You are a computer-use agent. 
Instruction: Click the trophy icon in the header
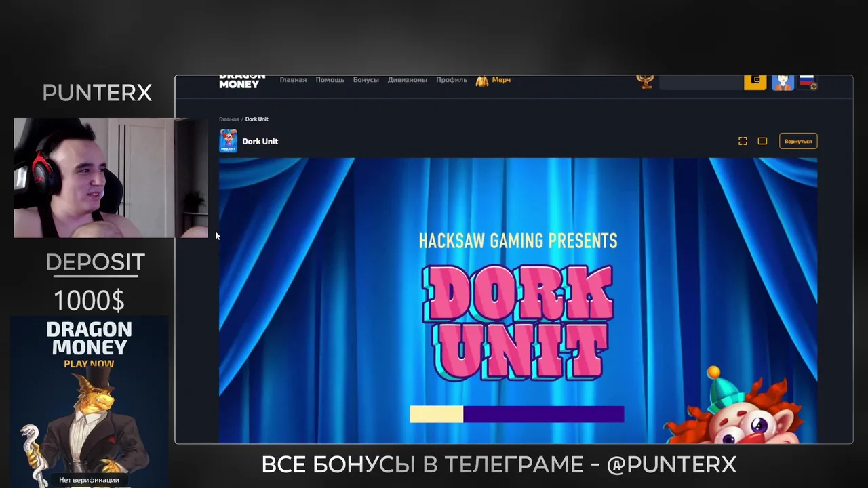pyautogui.click(x=645, y=82)
